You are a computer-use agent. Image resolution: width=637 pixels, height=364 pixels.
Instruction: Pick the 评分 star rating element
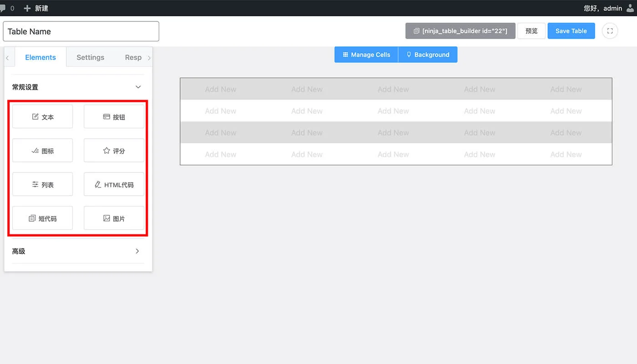[x=114, y=151]
